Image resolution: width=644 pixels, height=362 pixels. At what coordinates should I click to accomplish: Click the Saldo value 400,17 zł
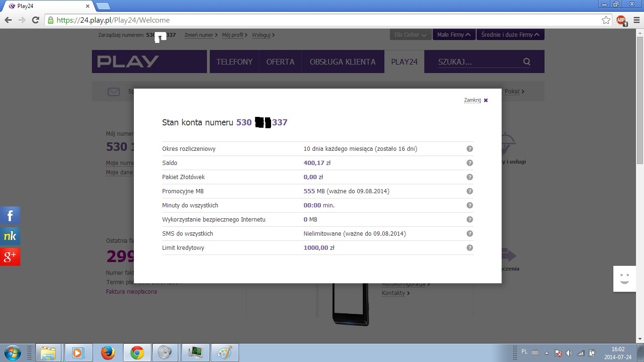tap(317, 163)
